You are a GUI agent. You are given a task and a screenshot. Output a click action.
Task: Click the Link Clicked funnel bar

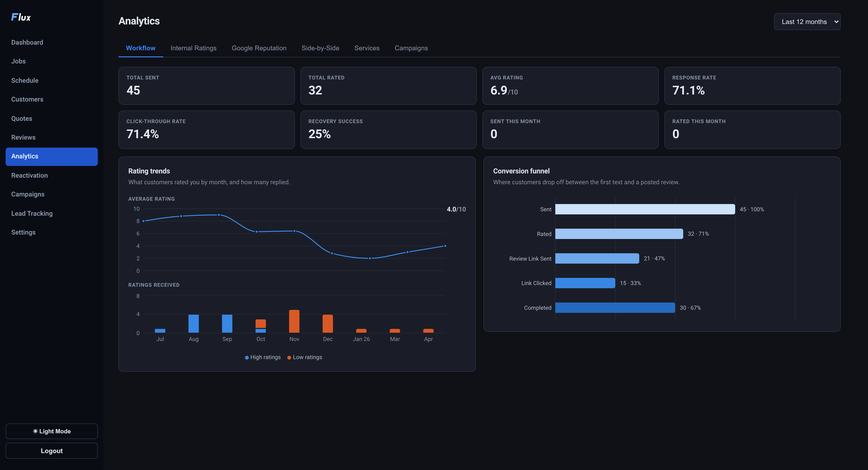click(x=585, y=283)
